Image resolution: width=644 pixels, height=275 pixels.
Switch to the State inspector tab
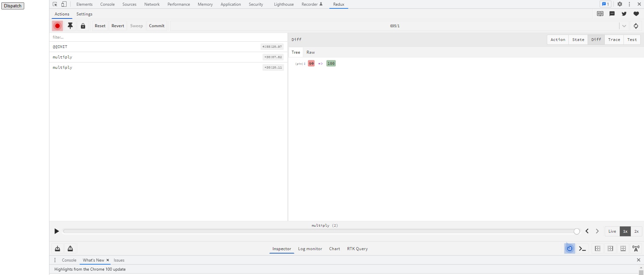click(578, 40)
